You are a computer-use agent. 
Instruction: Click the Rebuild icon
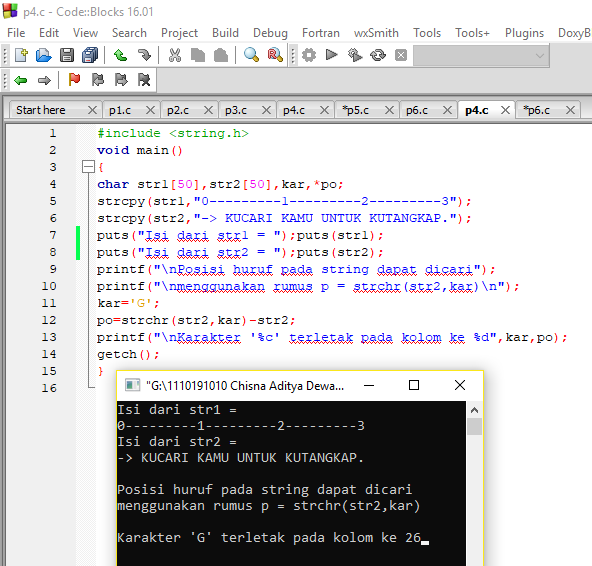coord(378,55)
